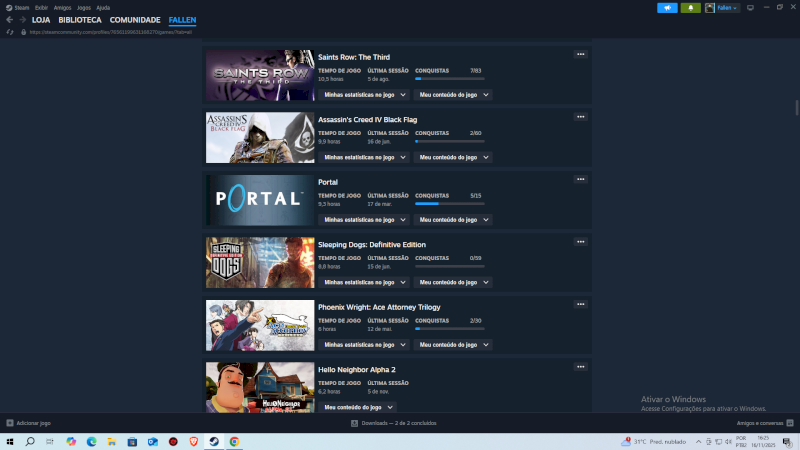
Task: Open the Portal game title link
Action: pyautogui.click(x=328, y=182)
